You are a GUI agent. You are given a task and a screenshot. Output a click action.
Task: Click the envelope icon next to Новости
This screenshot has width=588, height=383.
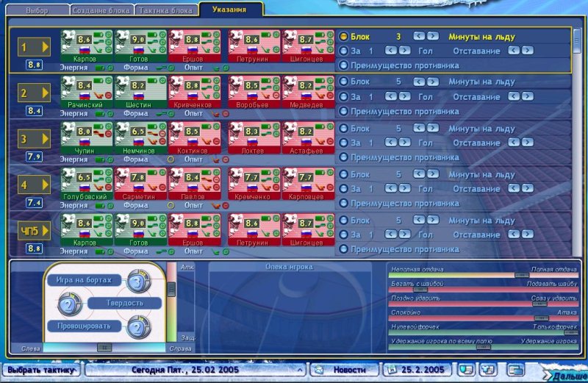point(320,370)
